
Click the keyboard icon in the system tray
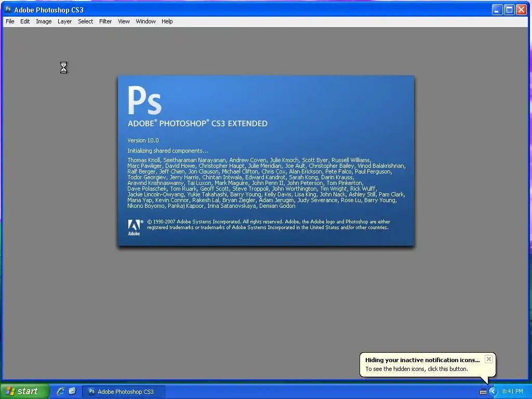click(483, 392)
